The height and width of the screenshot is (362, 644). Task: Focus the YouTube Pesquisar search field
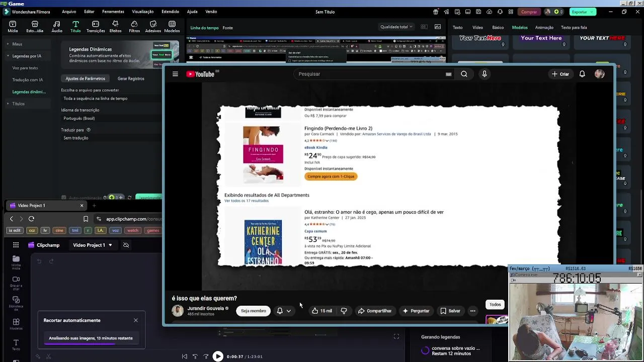373,74
